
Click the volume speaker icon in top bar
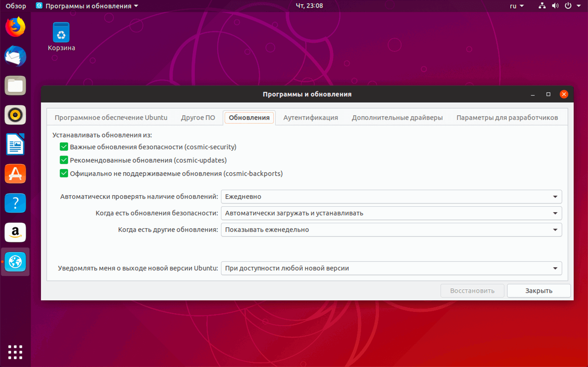tap(555, 6)
